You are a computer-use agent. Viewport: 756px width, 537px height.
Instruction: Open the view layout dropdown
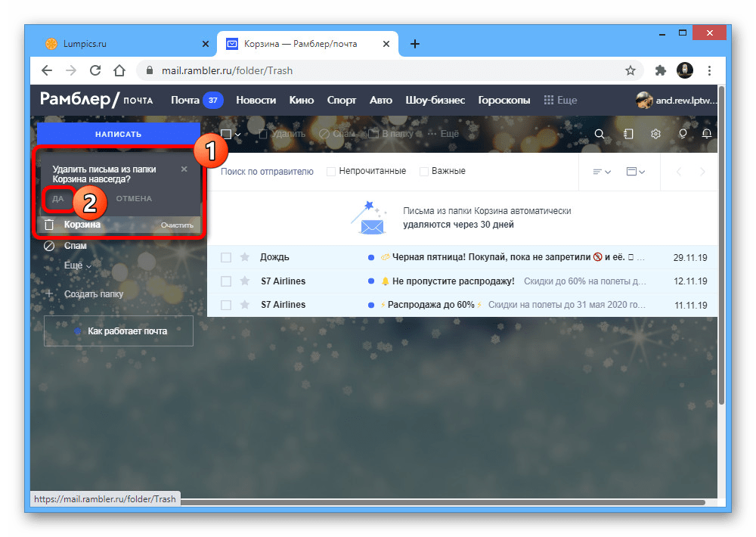(636, 172)
